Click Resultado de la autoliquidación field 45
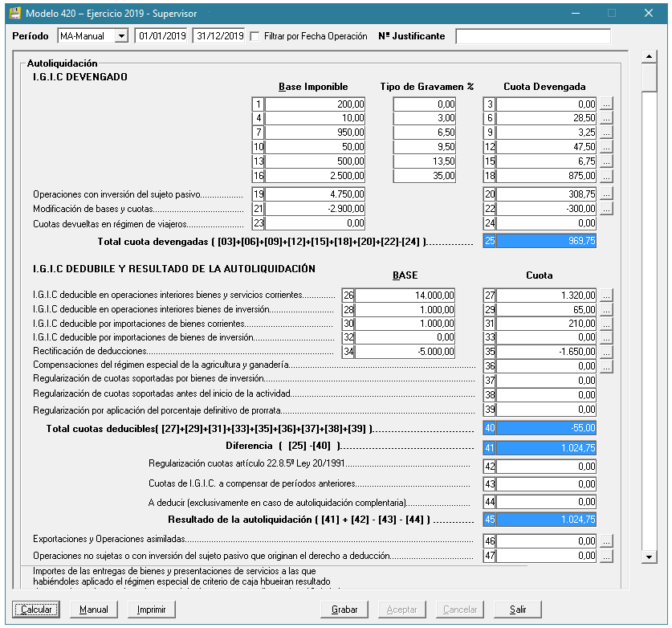Image resolution: width=672 pixels, height=628 pixels. [547, 520]
